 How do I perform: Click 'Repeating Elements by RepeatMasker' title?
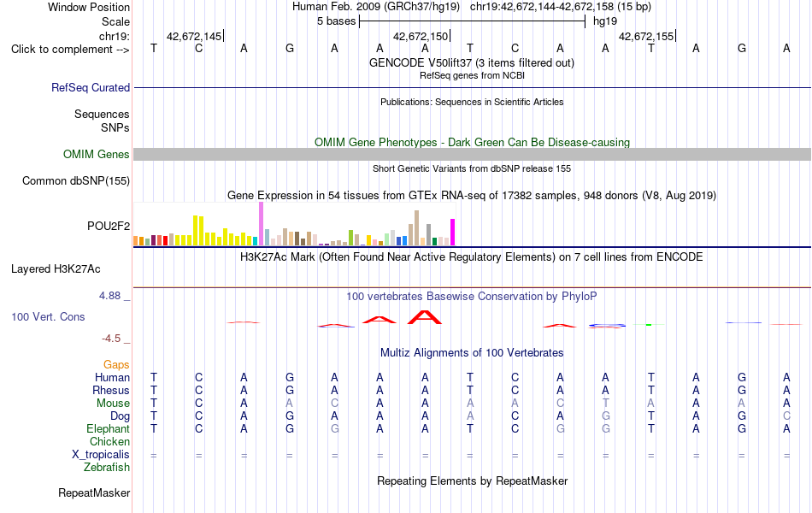point(473,481)
